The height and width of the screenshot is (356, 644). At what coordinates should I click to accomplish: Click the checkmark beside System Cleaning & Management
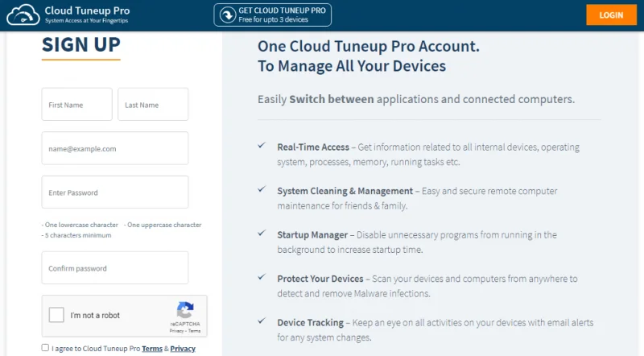coord(262,189)
